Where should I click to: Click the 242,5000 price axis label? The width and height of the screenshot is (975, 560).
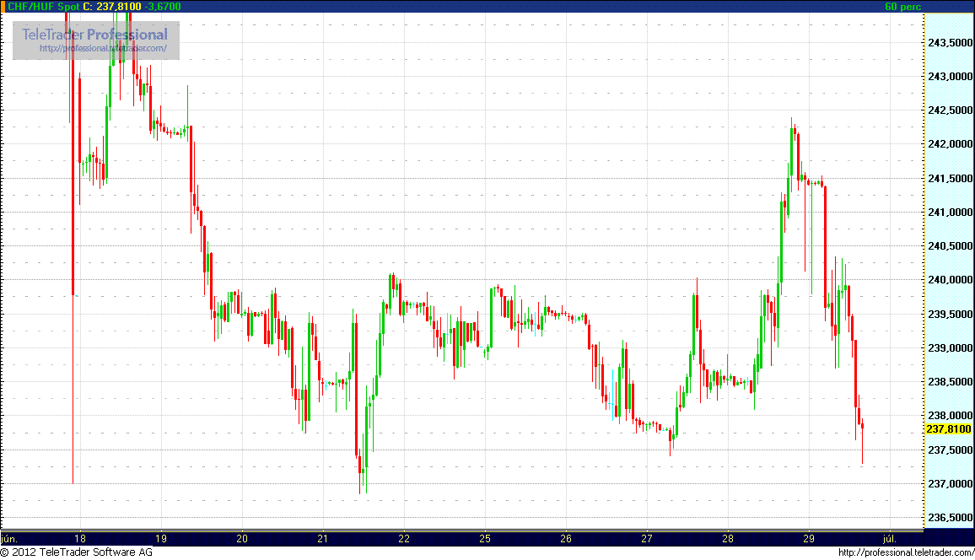[x=950, y=110]
